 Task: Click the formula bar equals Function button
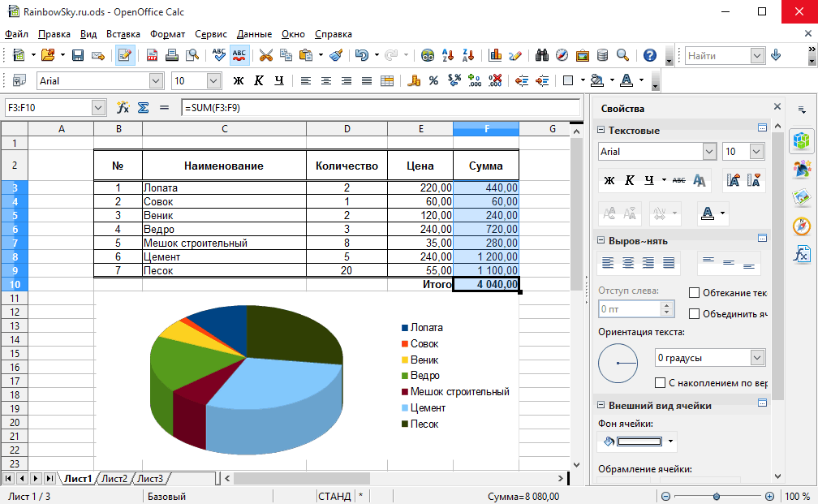click(x=164, y=107)
